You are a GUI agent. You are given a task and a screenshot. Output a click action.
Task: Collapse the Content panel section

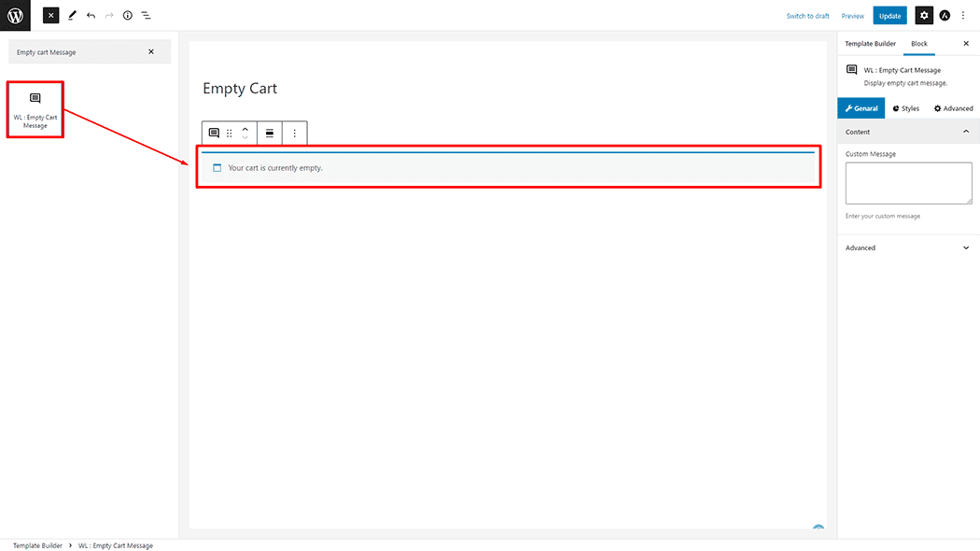coord(965,132)
